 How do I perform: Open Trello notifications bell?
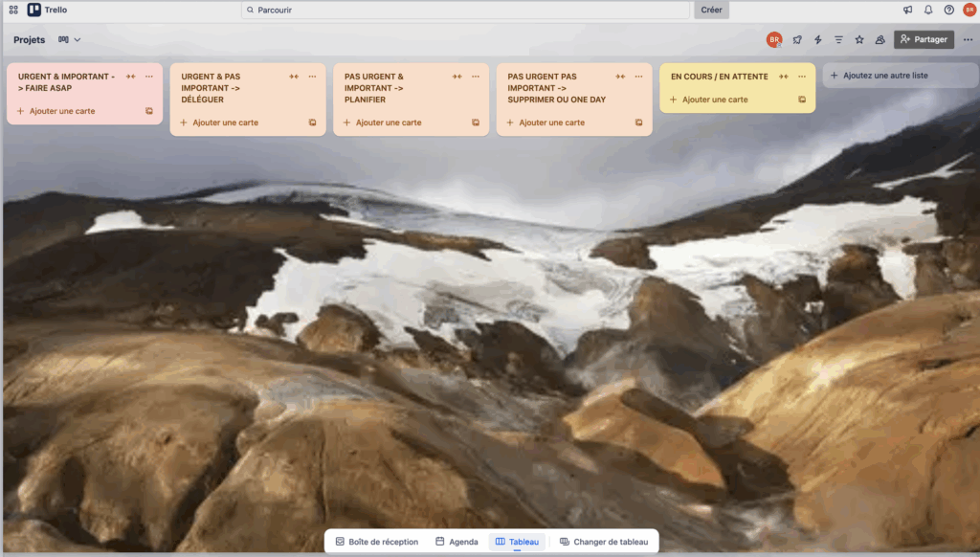pyautogui.click(x=928, y=10)
